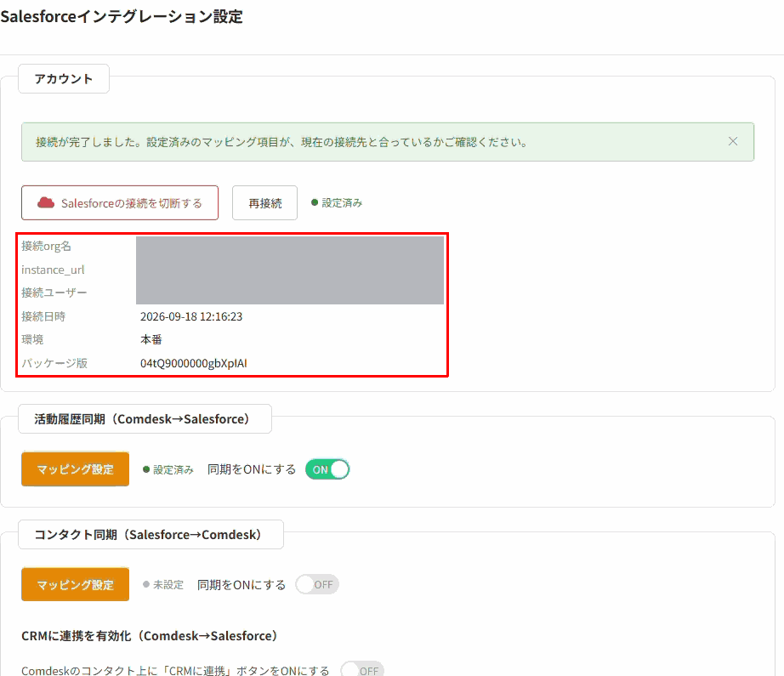Screen dimensions: 784x676
Task: Click the Salesforceの接続を切断する button
Action: tap(120, 202)
